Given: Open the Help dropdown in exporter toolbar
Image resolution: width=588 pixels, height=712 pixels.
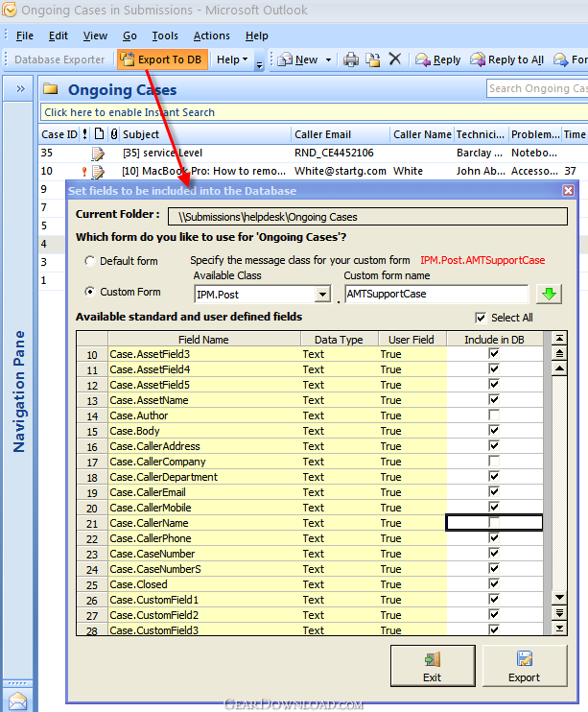Looking at the screenshot, I should click(x=232, y=59).
